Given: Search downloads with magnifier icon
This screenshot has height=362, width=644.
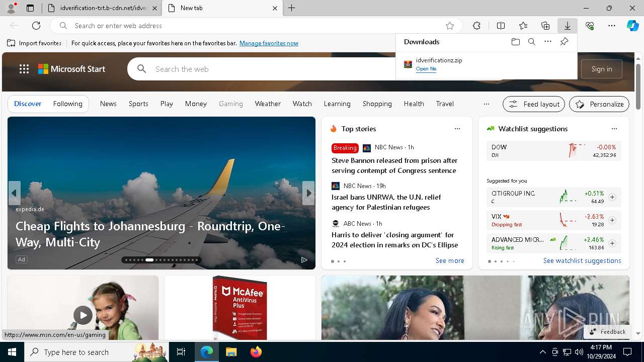Looking at the screenshot, I should tap(531, 42).
